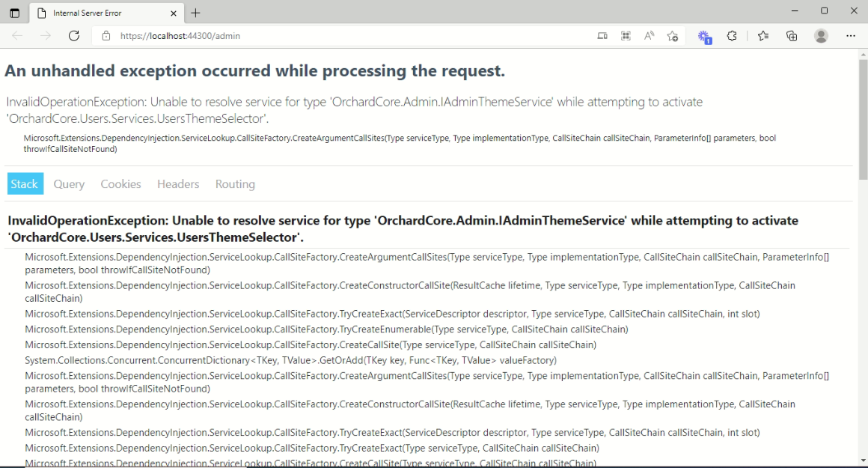View site information lock icon
The height and width of the screenshot is (468, 868).
(x=106, y=35)
